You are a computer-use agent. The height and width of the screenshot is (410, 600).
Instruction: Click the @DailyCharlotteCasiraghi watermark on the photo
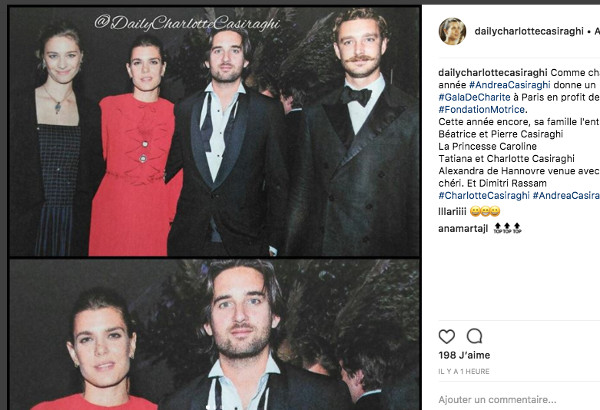tap(187, 23)
